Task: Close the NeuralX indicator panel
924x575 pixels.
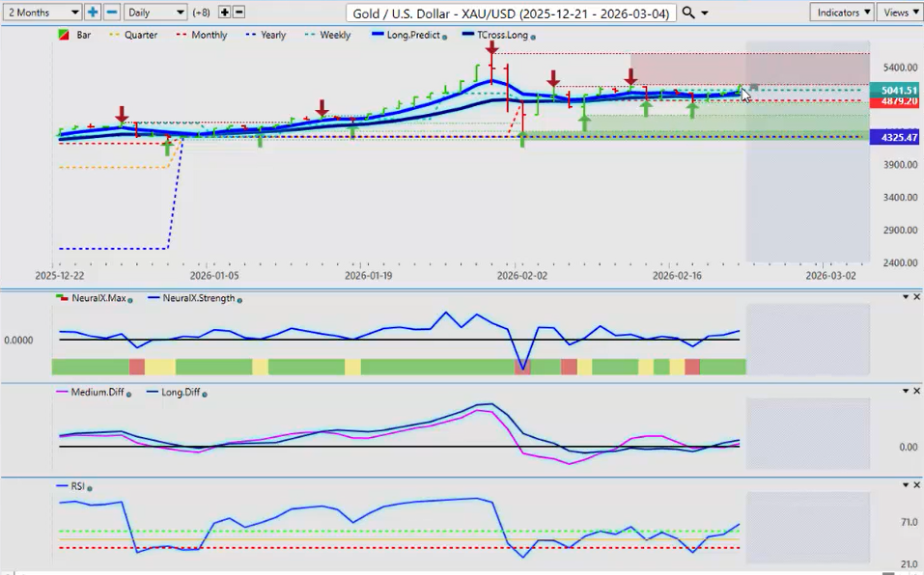Action: [x=916, y=297]
